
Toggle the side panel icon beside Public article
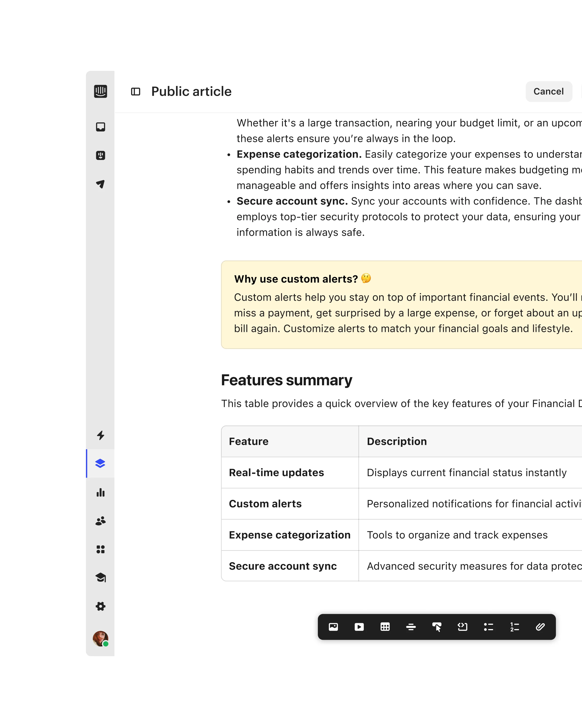point(136,92)
